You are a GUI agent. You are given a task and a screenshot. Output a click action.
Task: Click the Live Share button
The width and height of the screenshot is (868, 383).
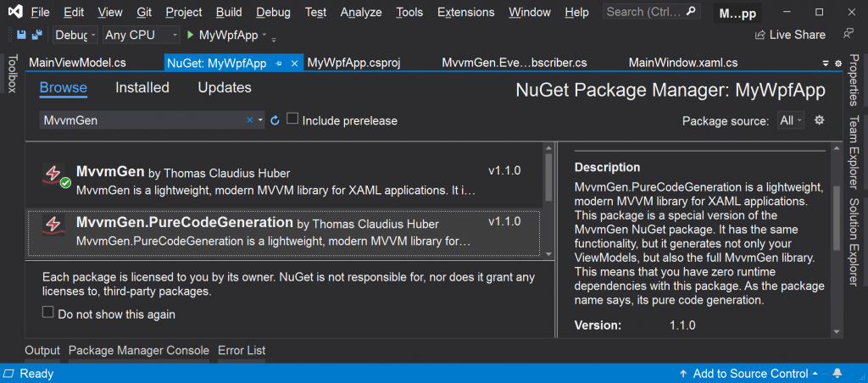[x=791, y=34]
